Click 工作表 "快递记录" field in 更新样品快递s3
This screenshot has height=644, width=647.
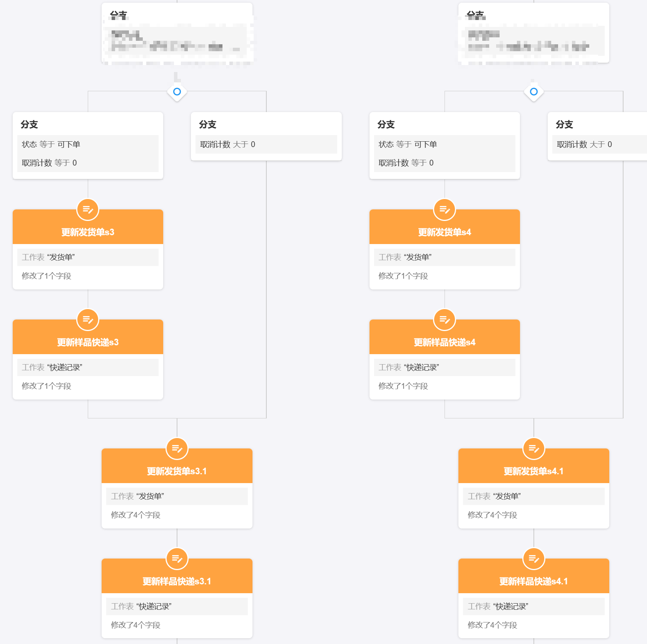pyautogui.click(x=88, y=367)
